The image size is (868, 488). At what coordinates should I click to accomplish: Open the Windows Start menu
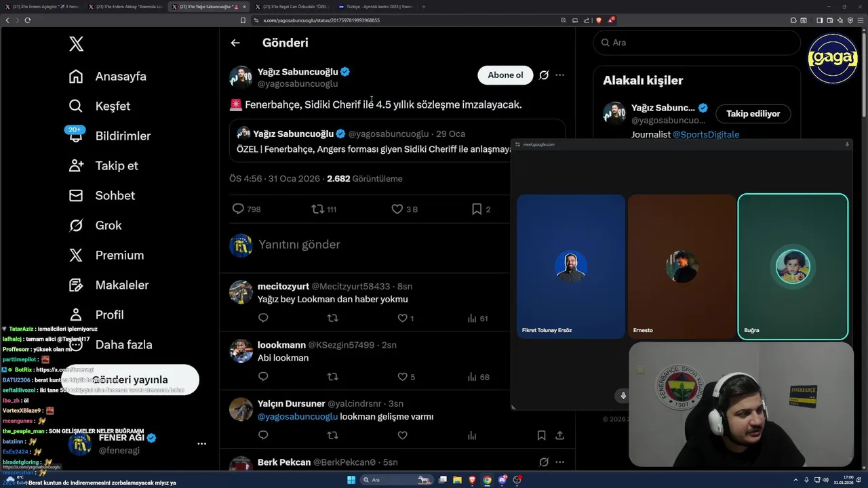351,480
